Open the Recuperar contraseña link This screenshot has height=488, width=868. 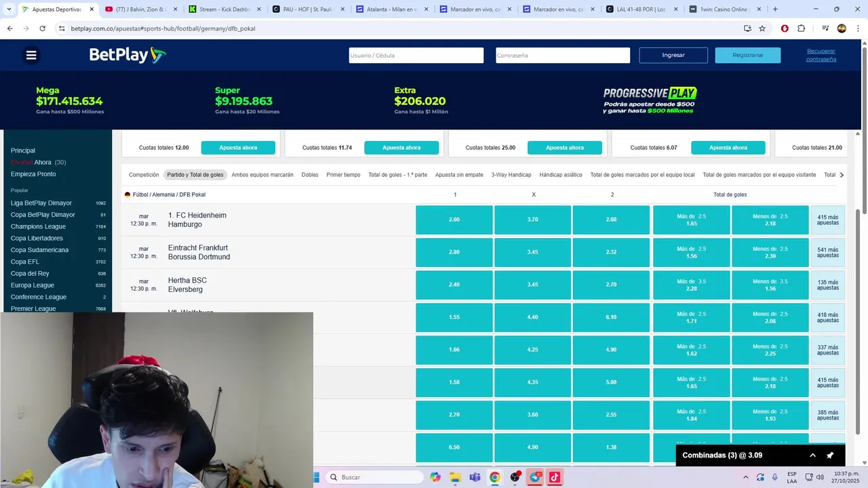point(821,55)
